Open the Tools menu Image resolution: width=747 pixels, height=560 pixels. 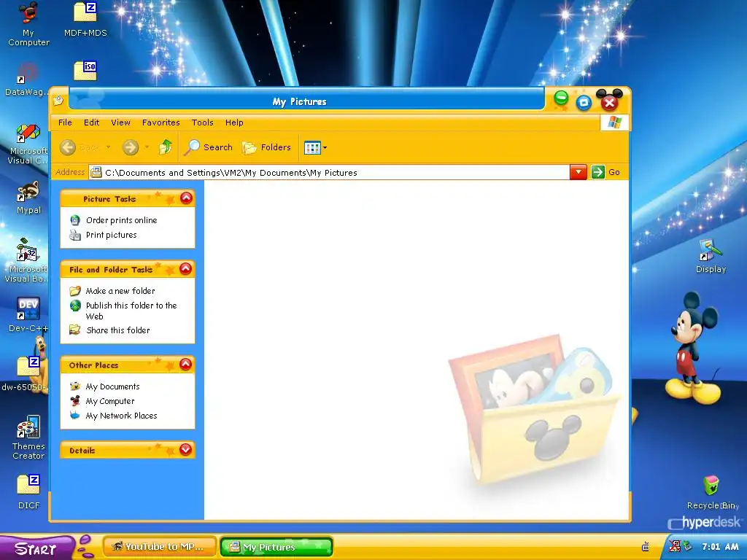coord(203,122)
